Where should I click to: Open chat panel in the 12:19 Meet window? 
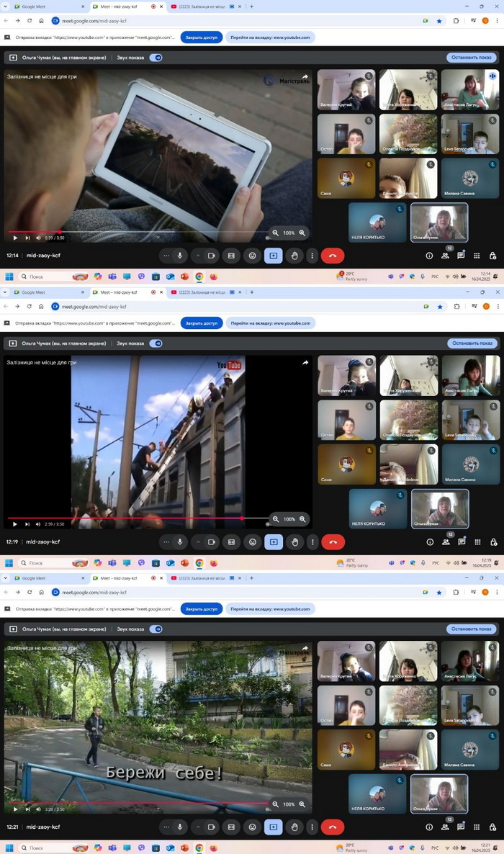462,542
